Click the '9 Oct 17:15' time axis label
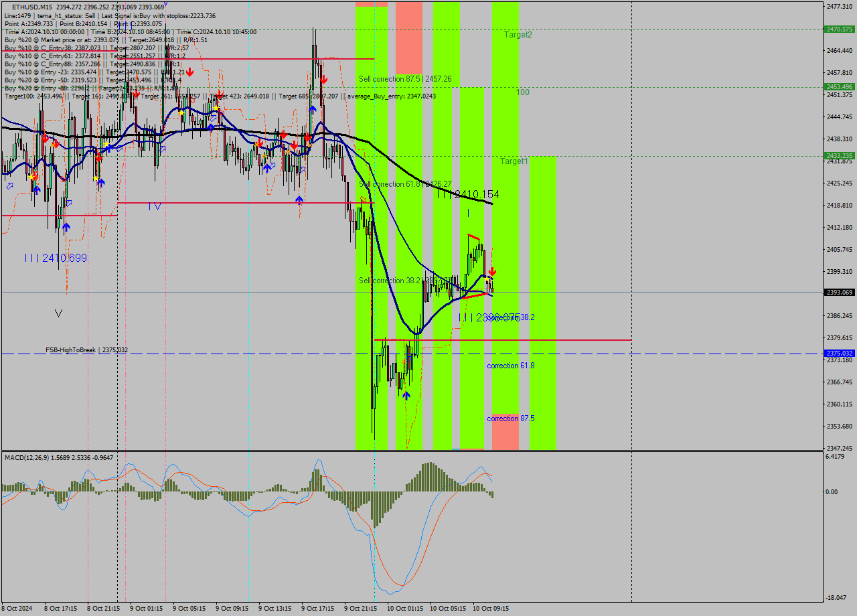 [x=317, y=609]
